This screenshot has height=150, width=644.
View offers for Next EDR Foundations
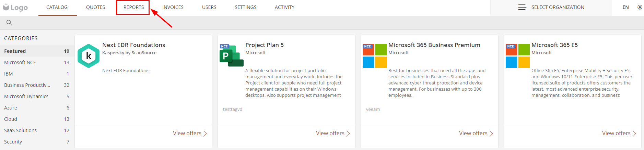[x=190, y=133]
